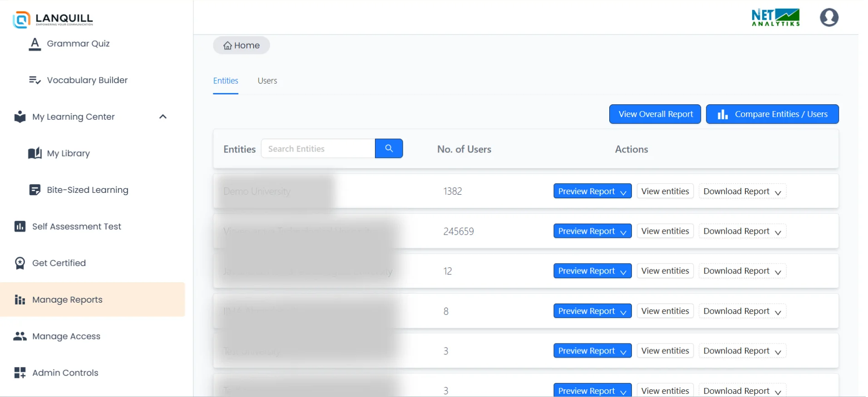
Task: Switch to the Users tab
Action: point(267,81)
